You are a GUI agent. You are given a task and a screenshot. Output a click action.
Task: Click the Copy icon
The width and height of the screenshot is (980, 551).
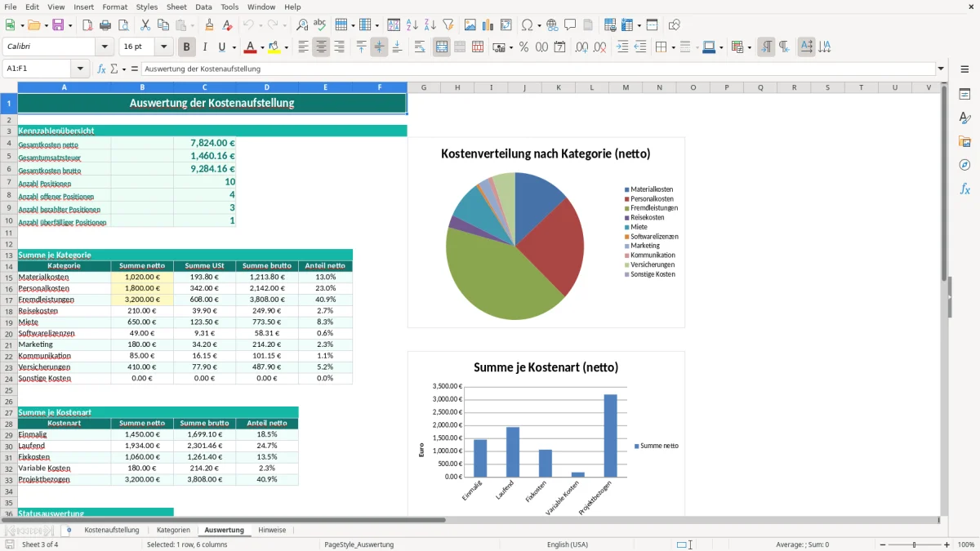163,25
